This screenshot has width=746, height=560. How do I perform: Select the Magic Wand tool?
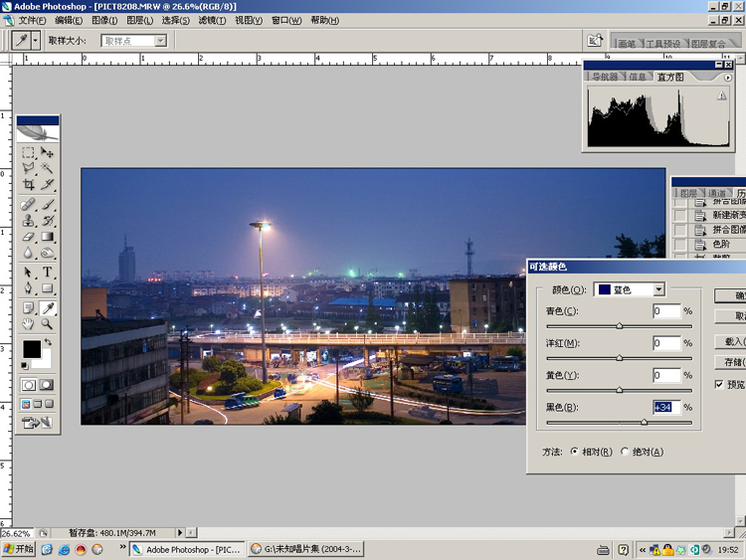click(47, 168)
